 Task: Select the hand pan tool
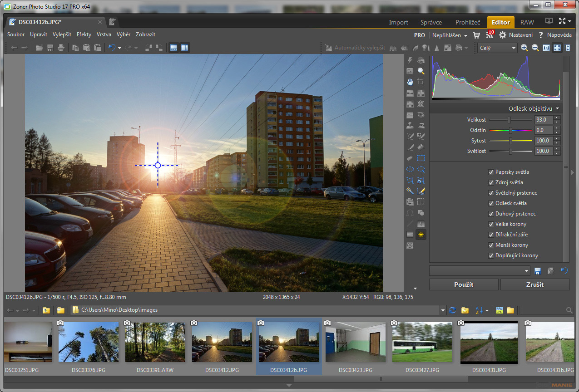click(x=410, y=82)
